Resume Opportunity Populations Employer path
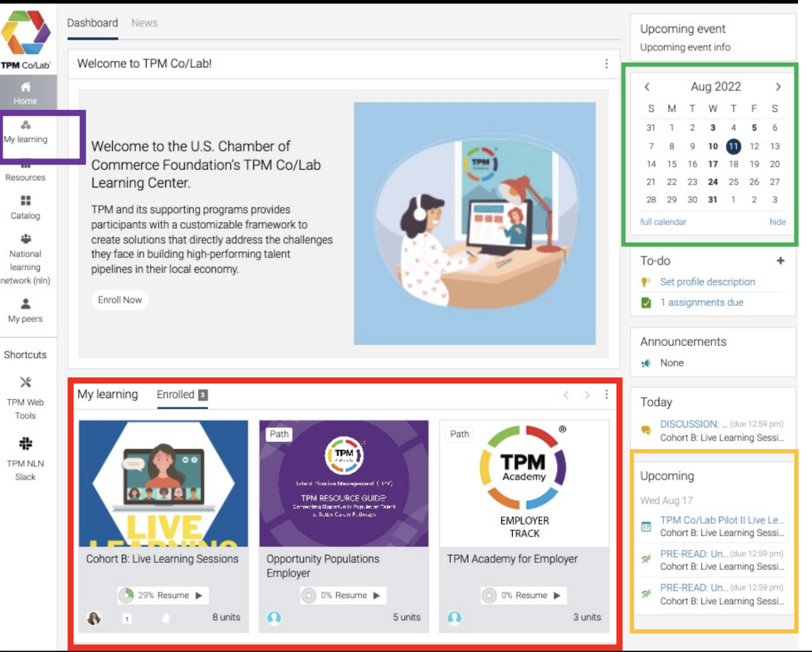This screenshot has width=812, height=652. point(343,595)
